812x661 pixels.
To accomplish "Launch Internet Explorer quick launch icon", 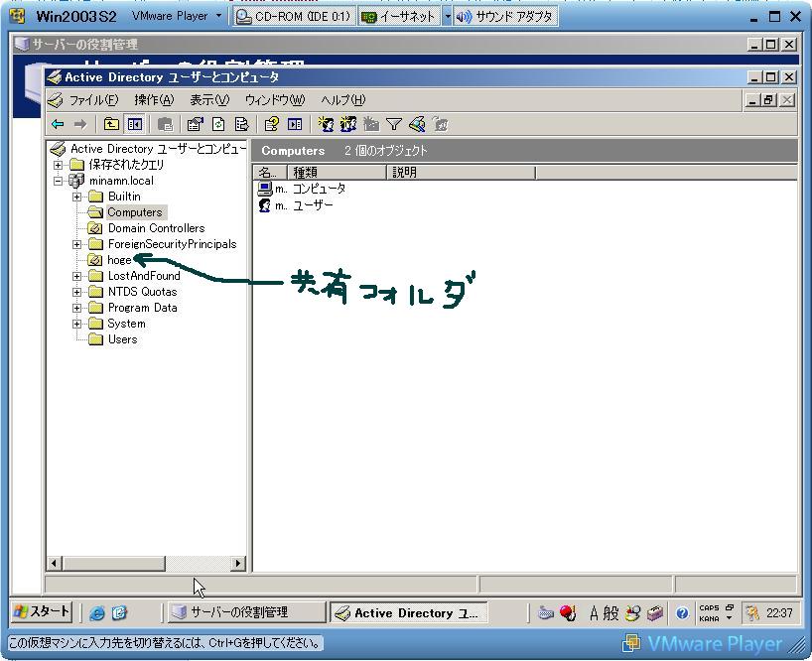I will (97, 613).
